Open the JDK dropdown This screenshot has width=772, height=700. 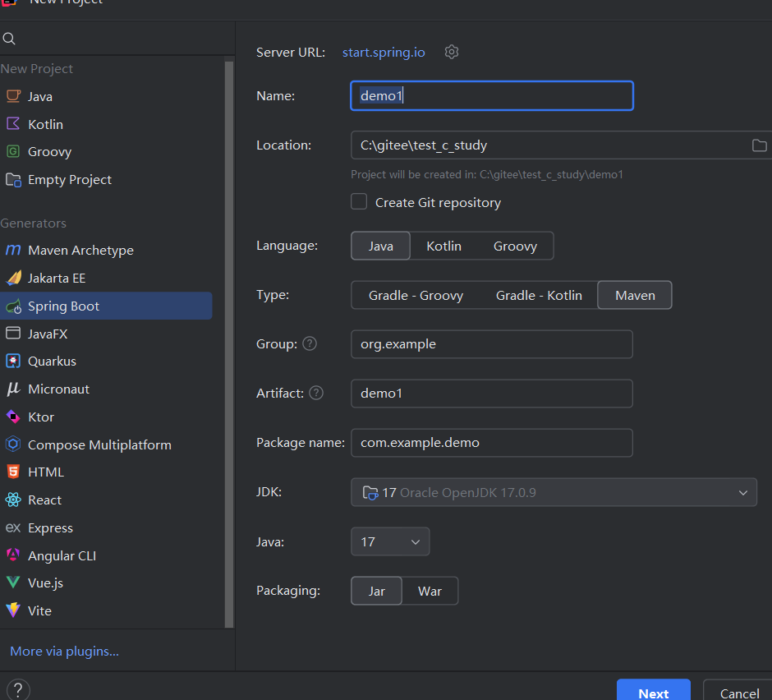(x=554, y=492)
